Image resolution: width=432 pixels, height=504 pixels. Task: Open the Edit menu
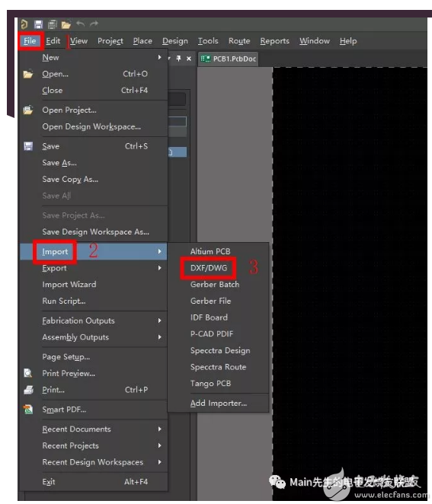pyautogui.click(x=53, y=41)
